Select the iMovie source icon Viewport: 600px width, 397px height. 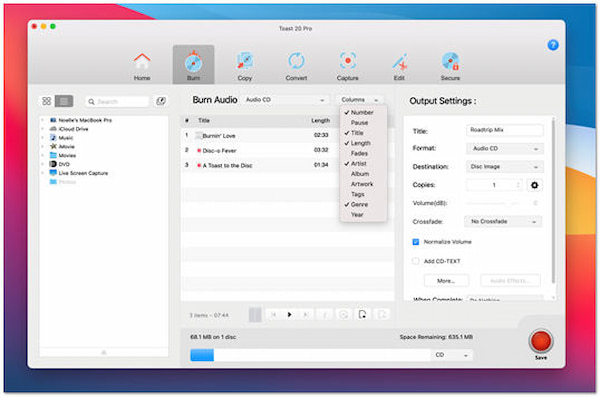click(53, 146)
